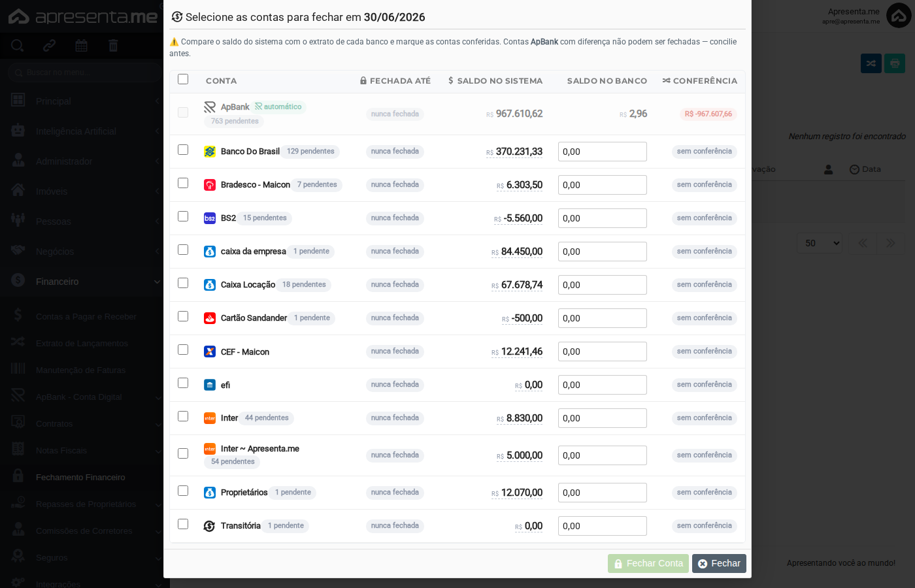This screenshot has width=915, height=588.
Task: Click the Bradesco - Maicon bank logo
Action: pos(210,185)
